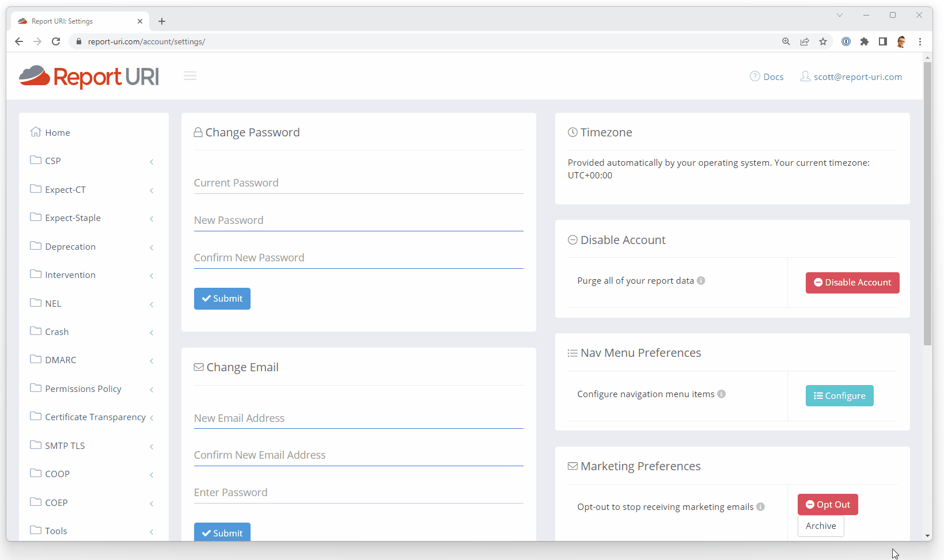Focus the Current Password field
This screenshot has width=944, height=560.
(x=358, y=183)
